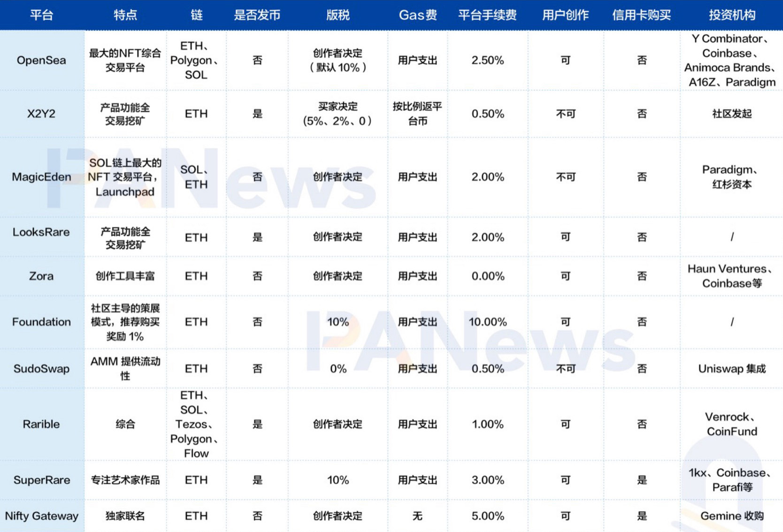Click Uniswap 集成 in SudoSwap row

[731, 369]
